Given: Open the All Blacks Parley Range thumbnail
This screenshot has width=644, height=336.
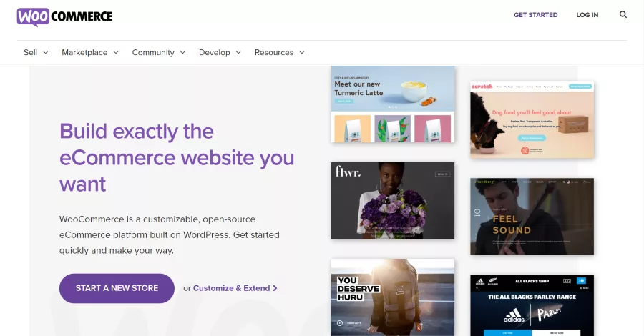Looking at the screenshot, I should coord(532,306).
